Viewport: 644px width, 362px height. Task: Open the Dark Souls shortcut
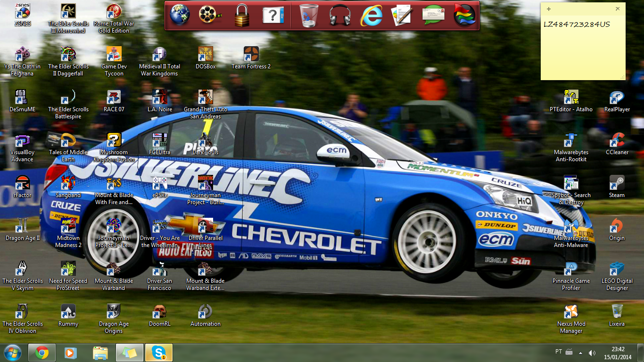206,144
